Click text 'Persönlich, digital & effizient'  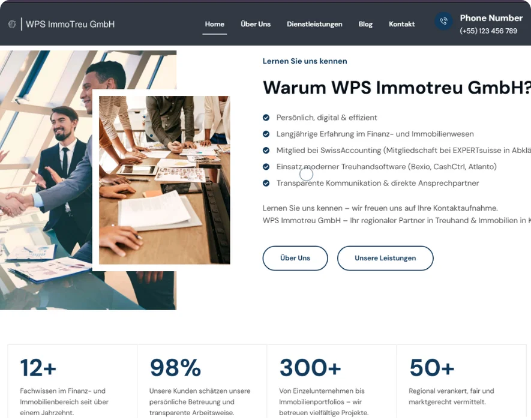click(x=326, y=118)
